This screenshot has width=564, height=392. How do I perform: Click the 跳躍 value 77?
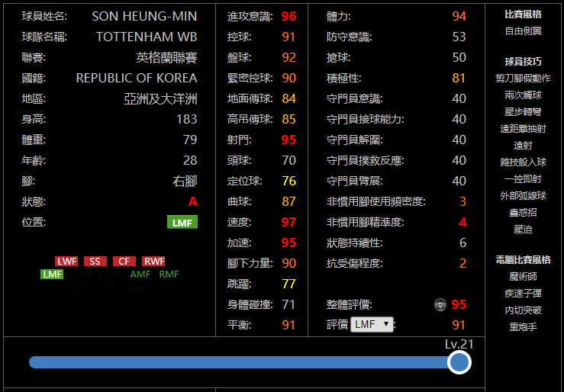288,284
